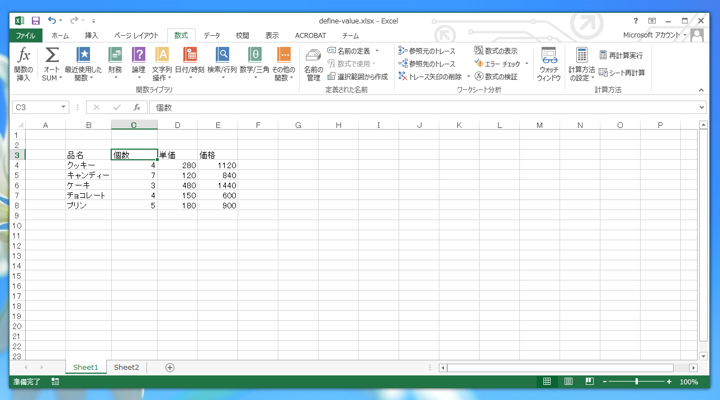Open the Excel Help question mark
This screenshot has width=720, height=400.
(636, 21)
